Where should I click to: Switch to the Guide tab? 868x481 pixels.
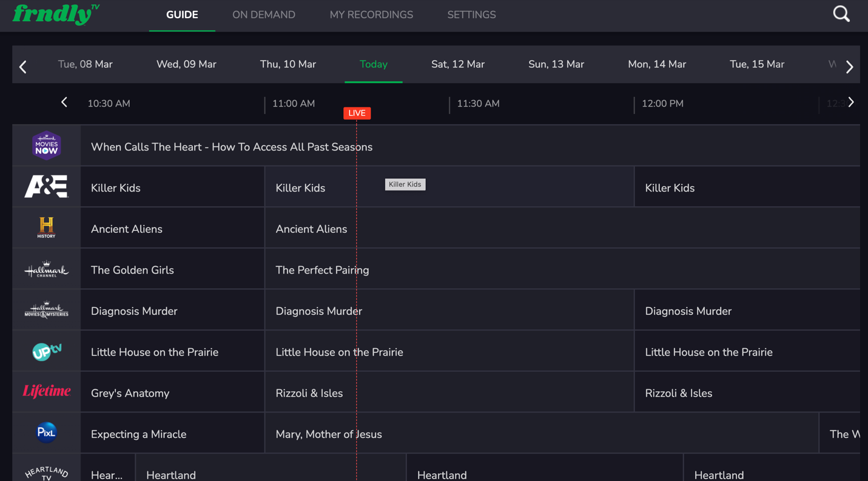click(x=182, y=15)
